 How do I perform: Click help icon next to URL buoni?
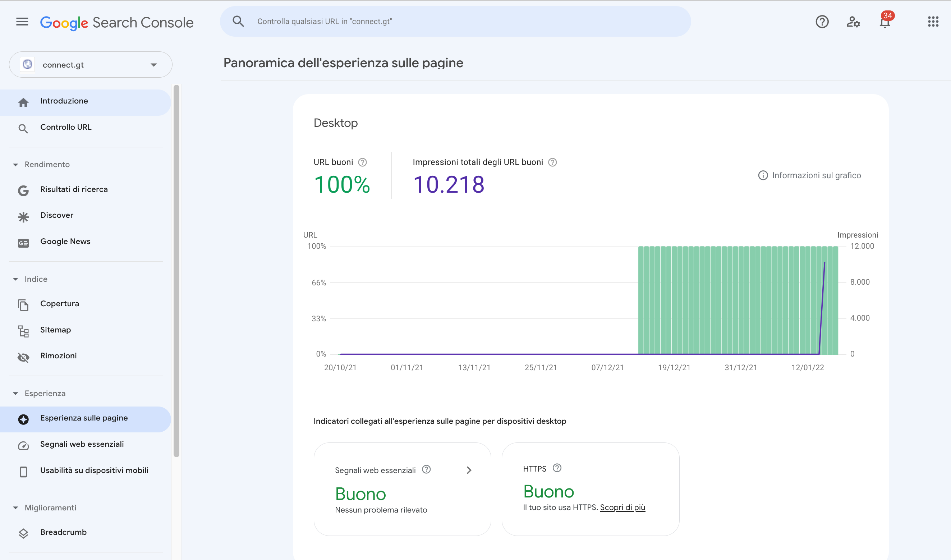point(362,162)
